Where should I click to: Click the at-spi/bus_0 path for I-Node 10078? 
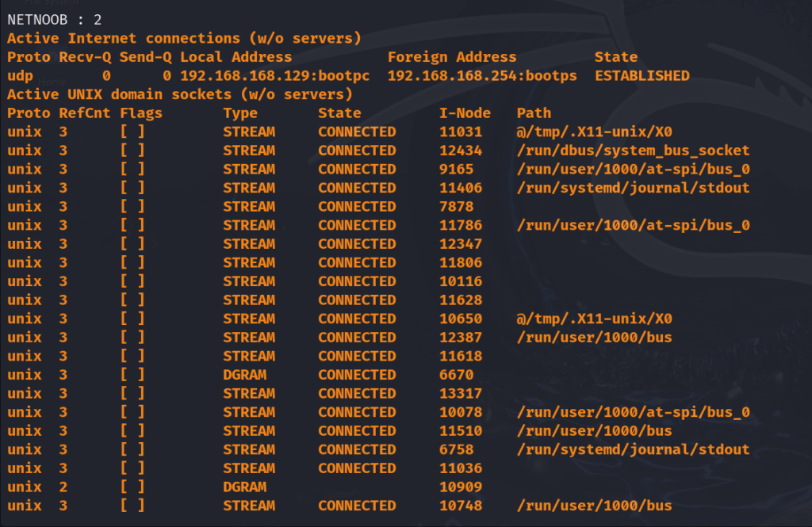coord(634,411)
